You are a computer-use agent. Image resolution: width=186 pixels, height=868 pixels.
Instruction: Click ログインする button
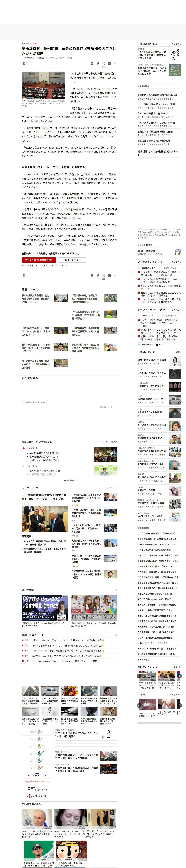tap(72, 260)
